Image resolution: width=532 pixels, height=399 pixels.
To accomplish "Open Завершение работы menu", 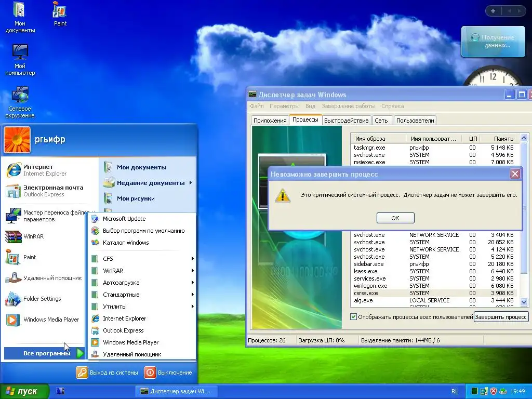I will pyautogui.click(x=349, y=106).
